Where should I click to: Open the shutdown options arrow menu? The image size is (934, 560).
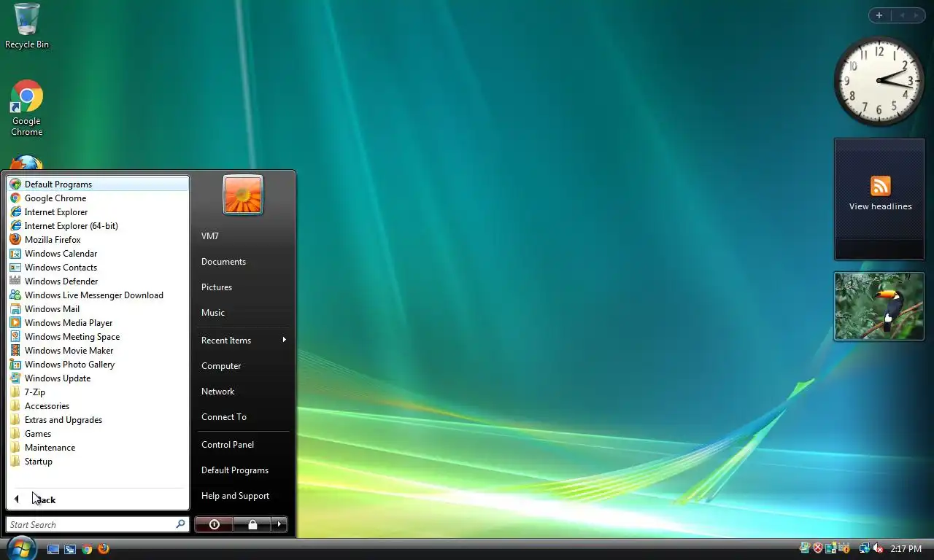point(279,524)
